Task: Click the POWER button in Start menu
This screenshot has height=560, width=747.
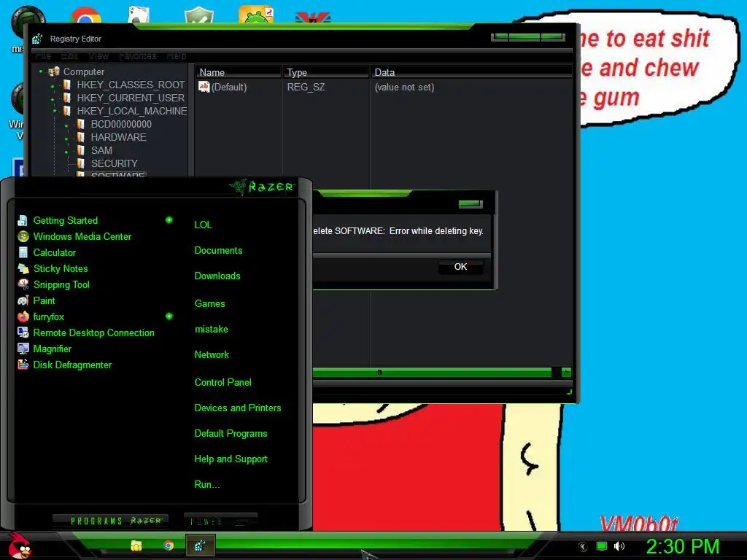Action: [x=220, y=521]
